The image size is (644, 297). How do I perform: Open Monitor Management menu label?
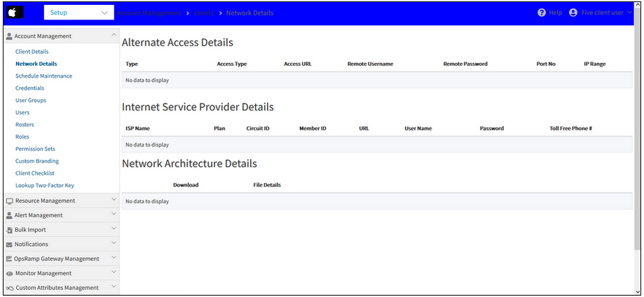(x=43, y=274)
